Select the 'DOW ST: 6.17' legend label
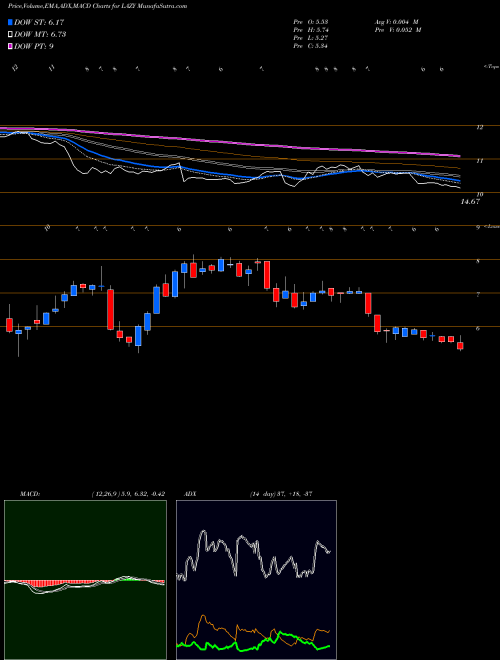The image size is (500, 660). (x=39, y=23)
